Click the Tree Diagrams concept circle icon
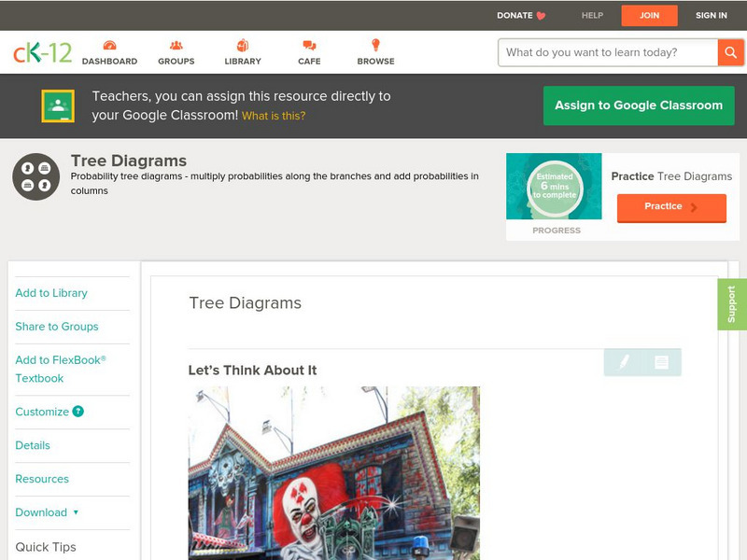Viewport: 747px width, 560px height. pyautogui.click(x=36, y=176)
